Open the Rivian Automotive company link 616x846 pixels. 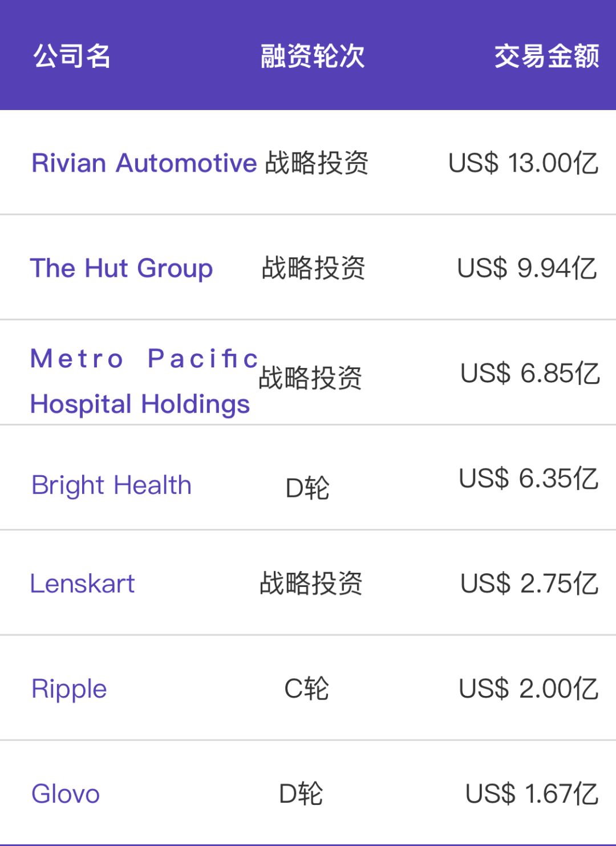(144, 163)
